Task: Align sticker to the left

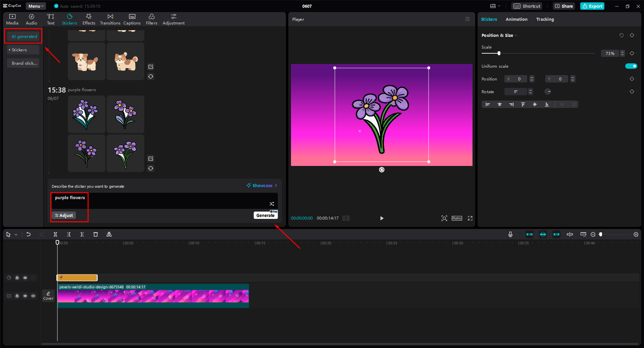Action: click(x=488, y=104)
